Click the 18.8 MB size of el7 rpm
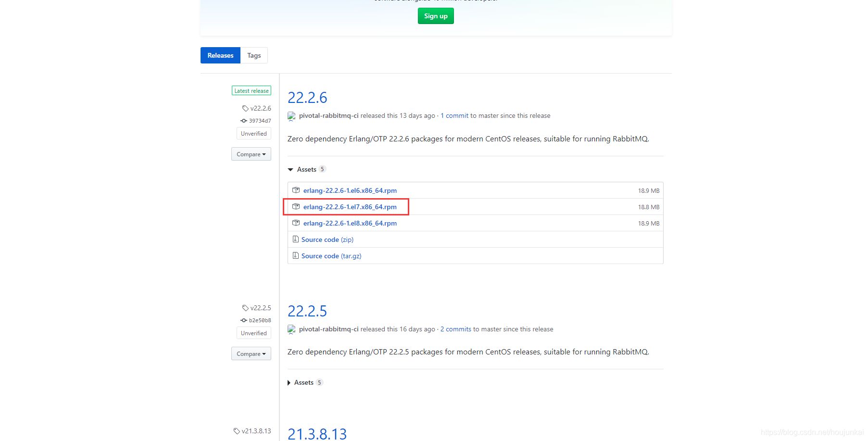 tap(649, 207)
